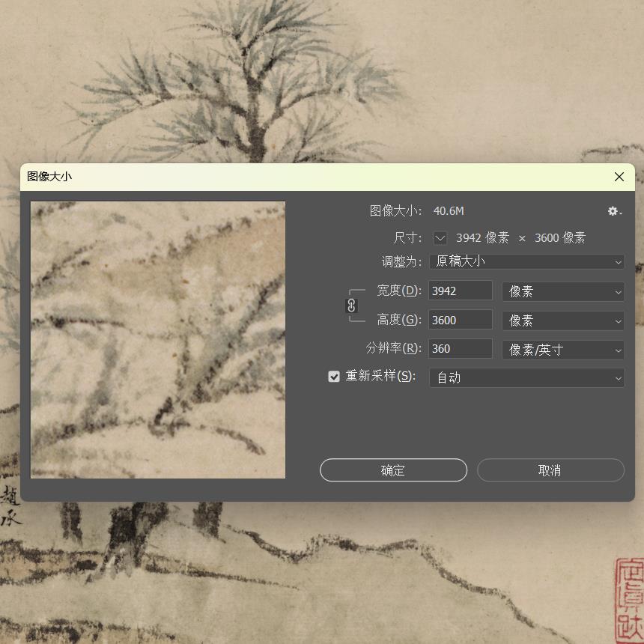Click the 分辨率 input field showing 360
The image size is (644, 644).
tap(460, 349)
